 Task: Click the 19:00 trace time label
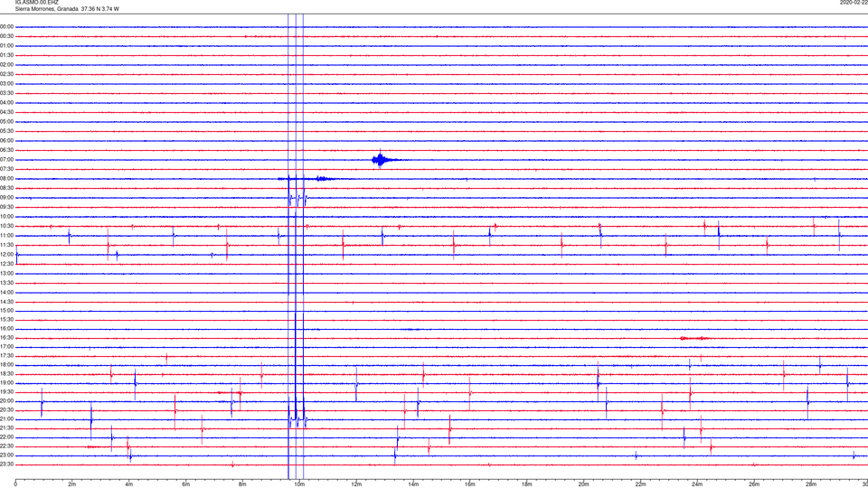(6, 383)
